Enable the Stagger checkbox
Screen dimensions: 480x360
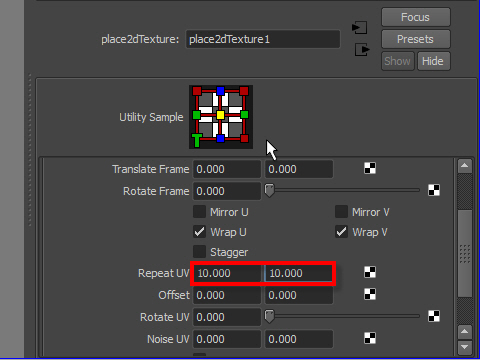click(199, 252)
